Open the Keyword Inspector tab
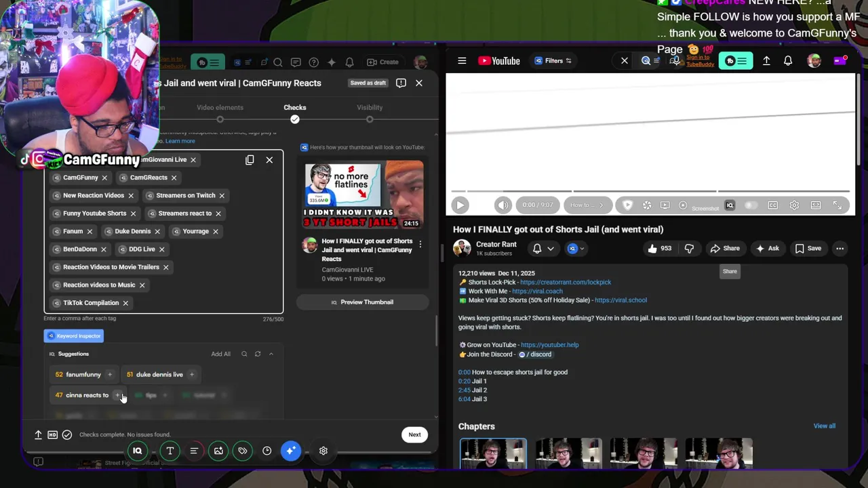The width and height of the screenshot is (868, 488). (73, 336)
